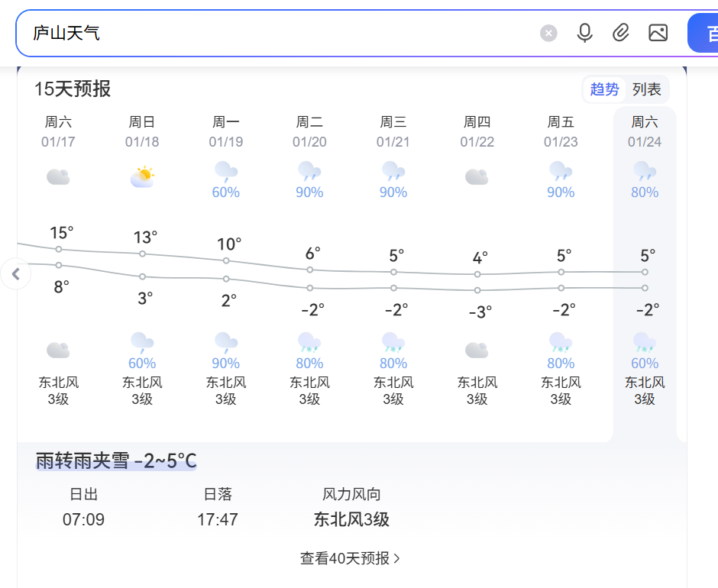Click the daytime rain icon for 01/23
Screen dimensions: 718x588
[561, 171]
